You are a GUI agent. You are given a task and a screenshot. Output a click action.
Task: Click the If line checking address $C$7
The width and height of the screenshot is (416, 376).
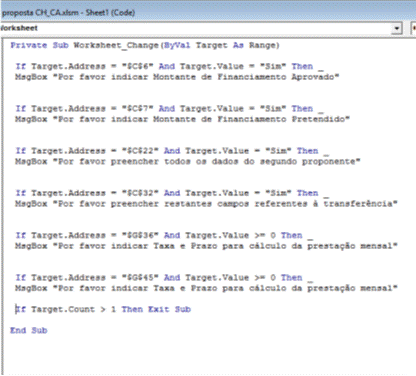coord(169,109)
